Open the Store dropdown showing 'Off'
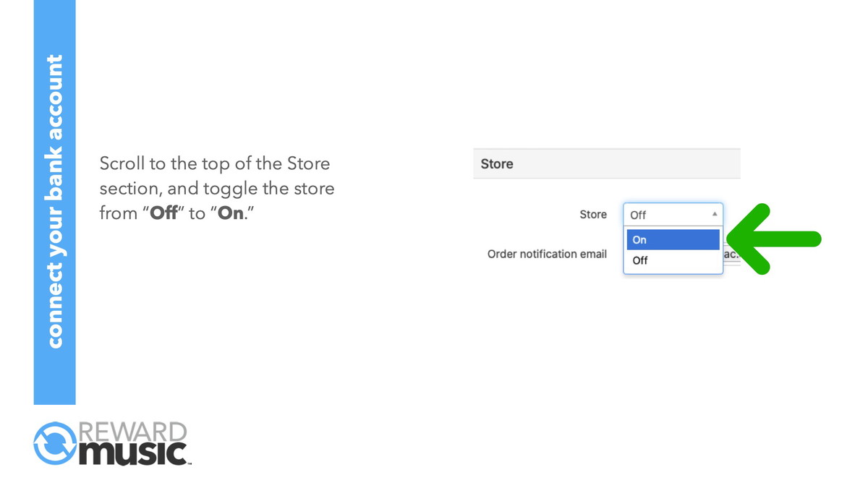The width and height of the screenshot is (868, 488). (x=673, y=215)
